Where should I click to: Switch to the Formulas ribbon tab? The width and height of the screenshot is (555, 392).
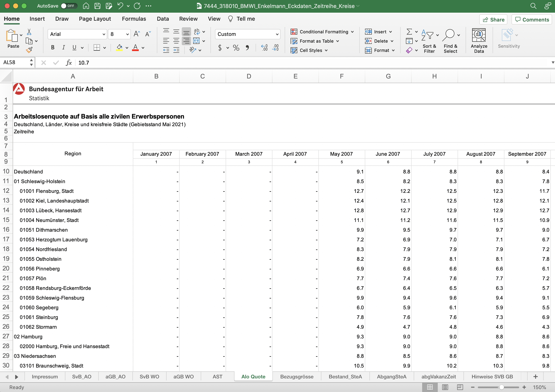pos(133,19)
